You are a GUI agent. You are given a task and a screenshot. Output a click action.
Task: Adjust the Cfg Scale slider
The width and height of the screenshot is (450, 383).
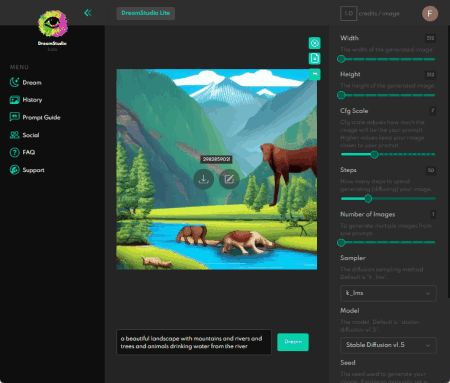coord(388,154)
